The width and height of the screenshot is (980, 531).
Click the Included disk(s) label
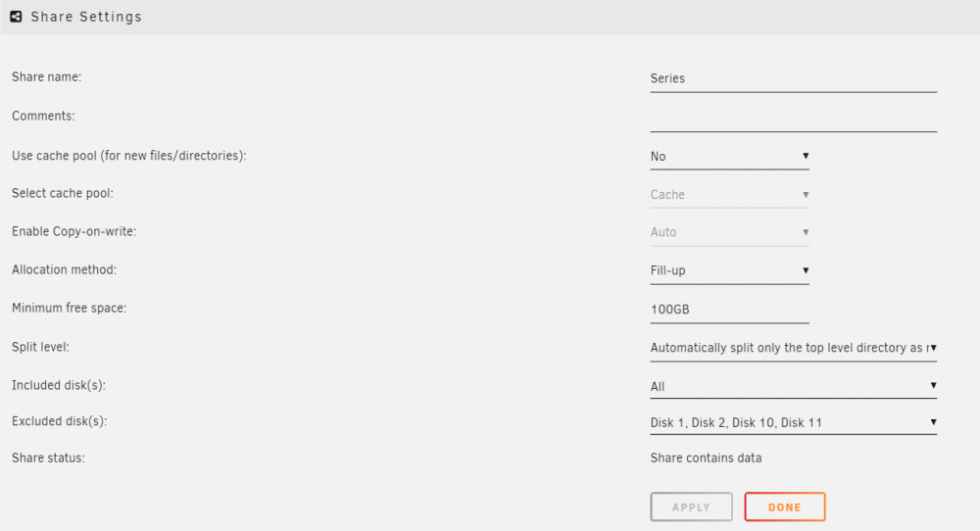tap(59, 385)
